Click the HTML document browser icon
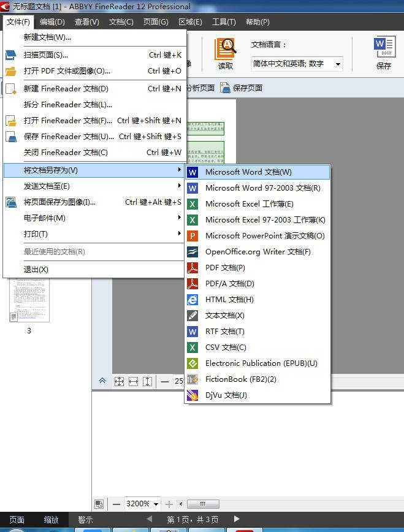The width and height of the screenshot is (404, 532). click(x=192, y=300)
